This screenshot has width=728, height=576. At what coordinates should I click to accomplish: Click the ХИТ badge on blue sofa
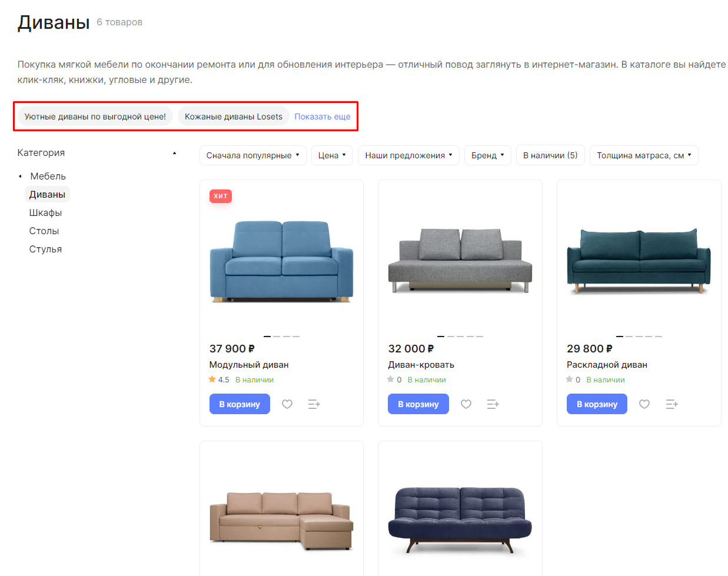(x=221, y=196)
